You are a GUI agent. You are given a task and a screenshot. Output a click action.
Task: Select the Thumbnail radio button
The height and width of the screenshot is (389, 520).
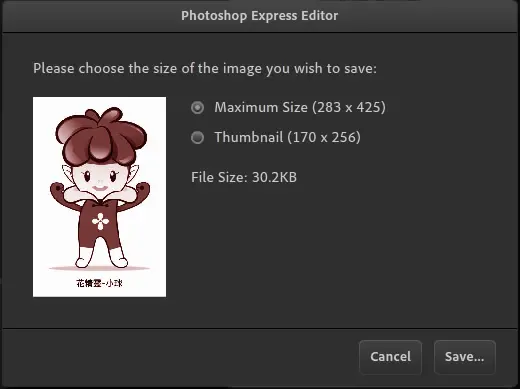point(197,137)
